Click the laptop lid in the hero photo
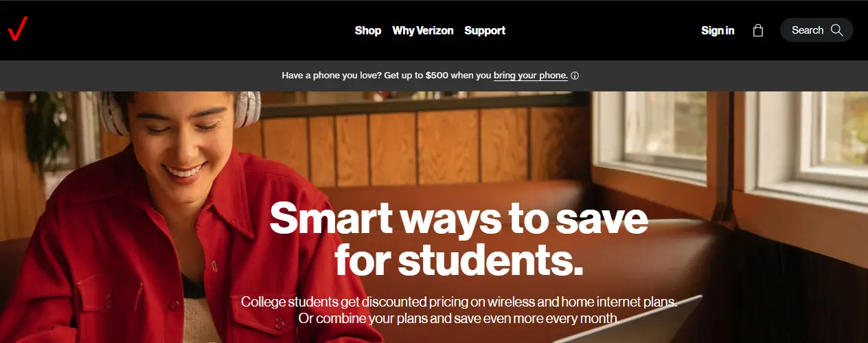Image resolution: width=868 pixels, height=343 pixels. click(632, 323)
